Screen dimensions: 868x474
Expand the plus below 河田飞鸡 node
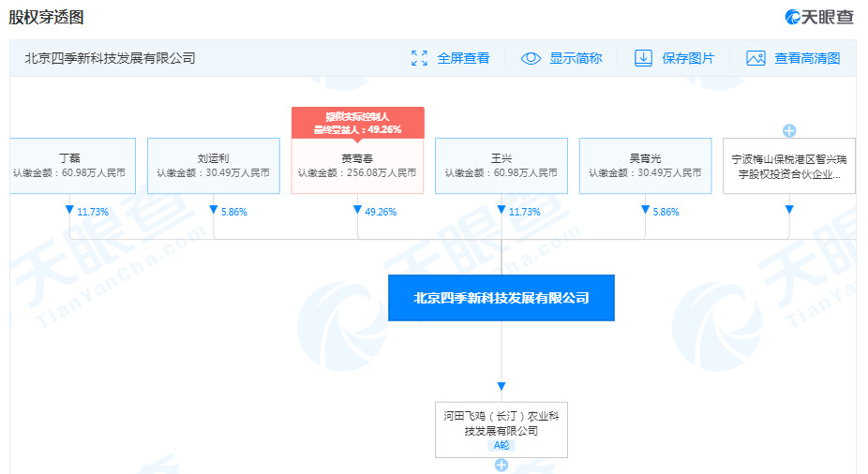(x=501, y=466)
